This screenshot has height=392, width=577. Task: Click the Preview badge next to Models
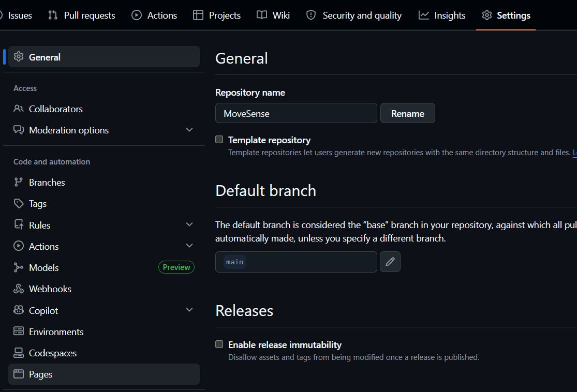(x=176, y=267)
